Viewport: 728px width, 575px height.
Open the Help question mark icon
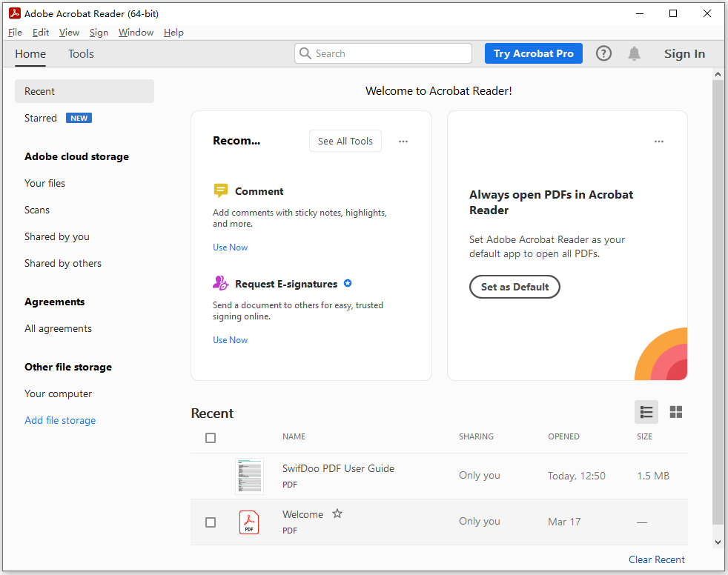603,53
